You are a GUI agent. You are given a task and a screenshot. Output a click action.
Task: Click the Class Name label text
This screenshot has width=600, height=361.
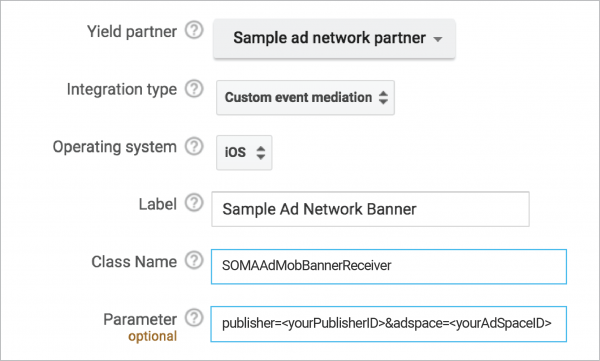click(x=134, y=262)
